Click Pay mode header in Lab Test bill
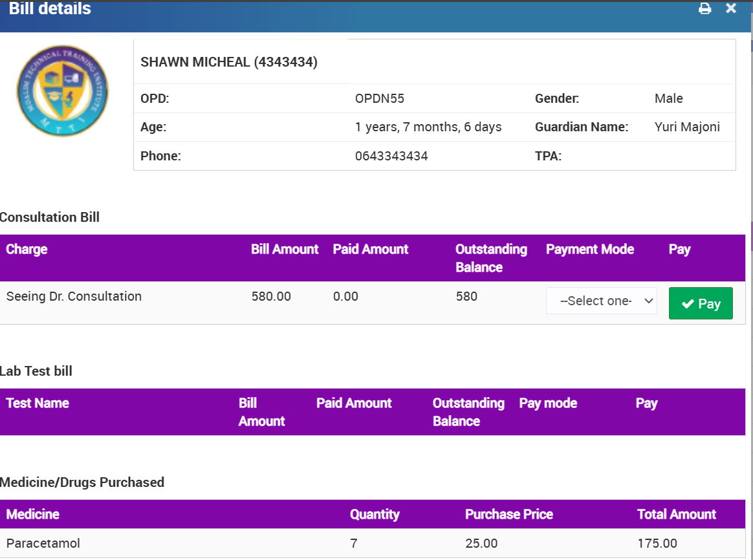This screenshot has width=753, height=560. tap(548, 404)
